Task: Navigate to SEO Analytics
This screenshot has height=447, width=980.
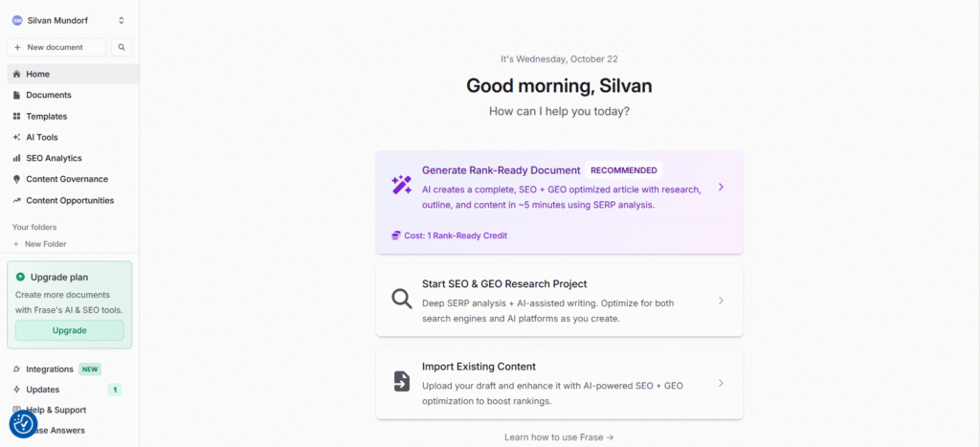Action: [x=54, y=158]
